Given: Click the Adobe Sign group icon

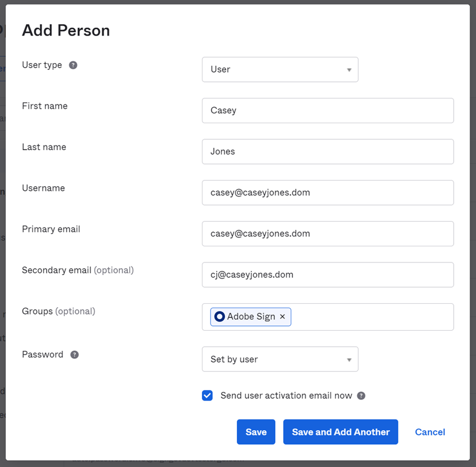Looking at the screenshot, I should [x=219, y=317].
